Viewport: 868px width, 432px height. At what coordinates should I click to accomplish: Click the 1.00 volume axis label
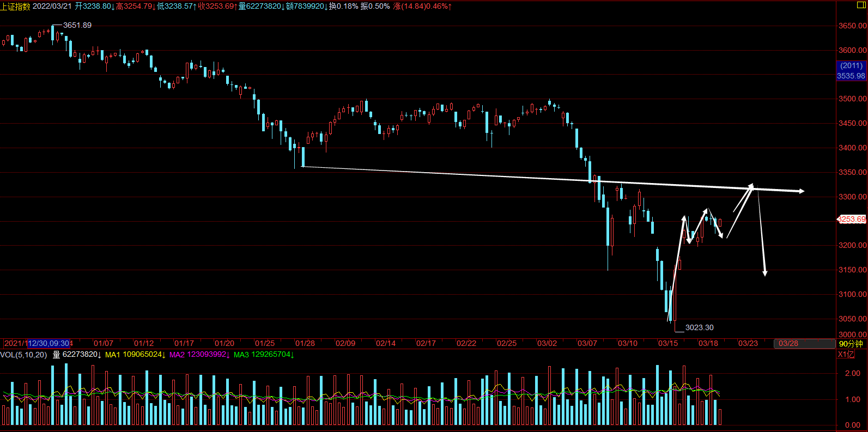click(x=853, y=399)
